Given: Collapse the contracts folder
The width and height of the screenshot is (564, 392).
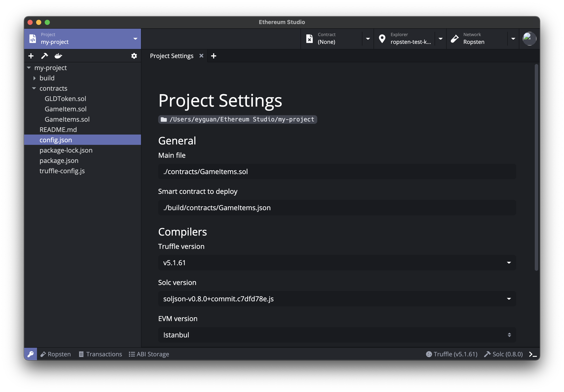Looking at the screenshot, I should tap(34, 88).
